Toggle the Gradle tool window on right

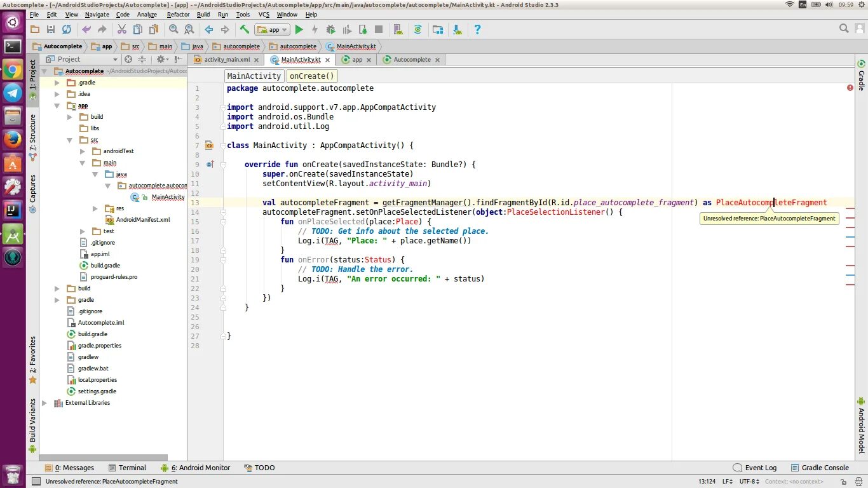coord(862,75)
